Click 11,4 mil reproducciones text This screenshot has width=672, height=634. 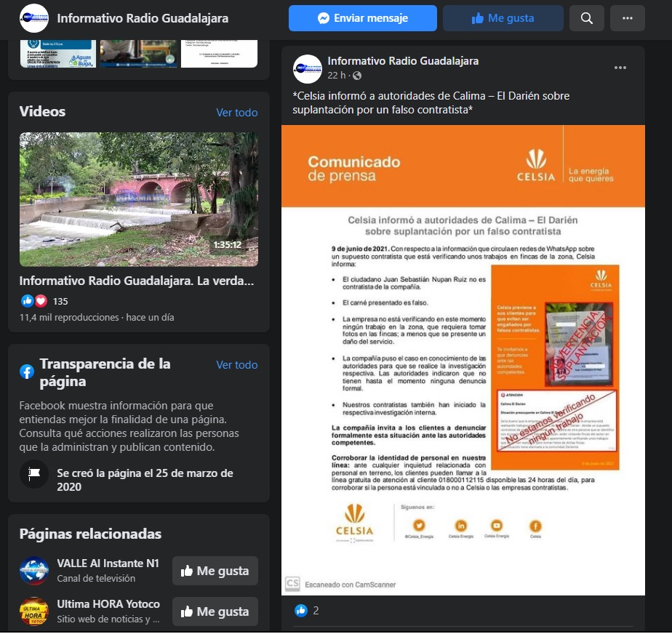pyautogui.click(x=69, y=318)
